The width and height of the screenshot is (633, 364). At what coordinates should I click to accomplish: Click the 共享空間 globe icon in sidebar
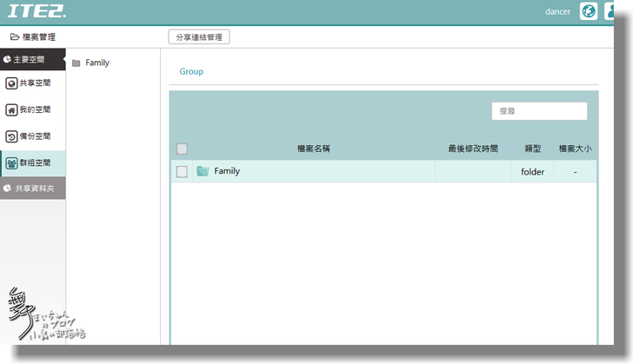(11, 83)
